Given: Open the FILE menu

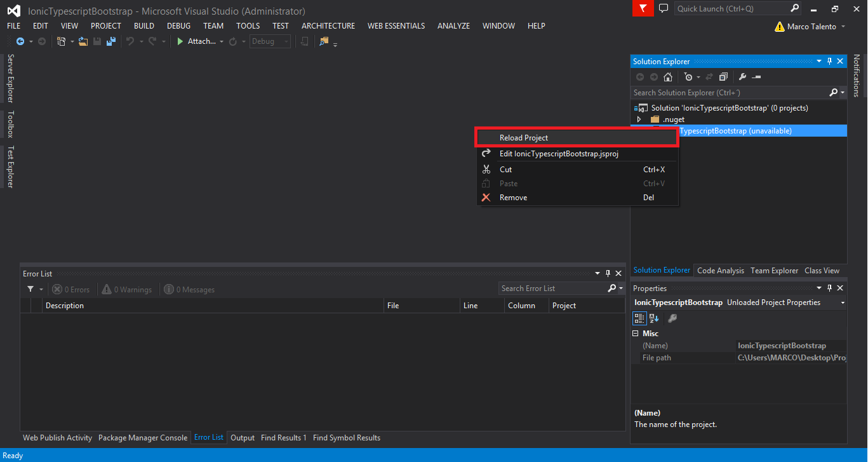Looking at the screenshot, I should 13,26.
